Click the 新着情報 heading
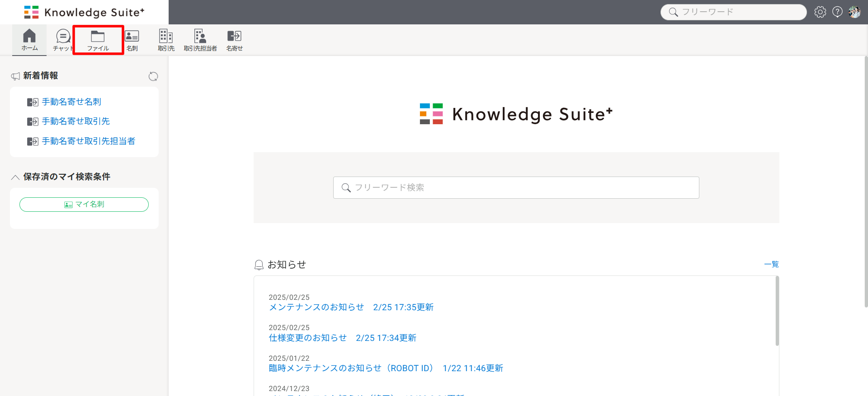Image resolution: width=868 pixels, height=396 pixels. pyautogui.click(x=41, y=76)
